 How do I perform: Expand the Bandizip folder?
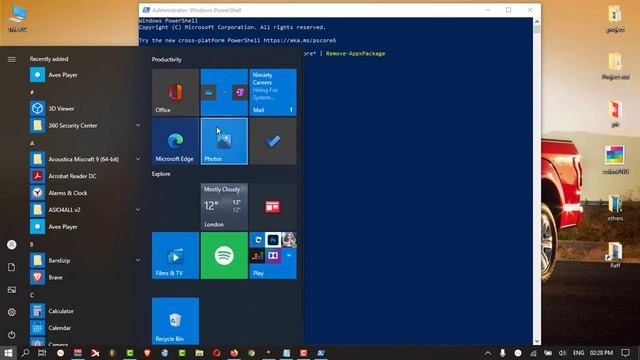(138, 260)
